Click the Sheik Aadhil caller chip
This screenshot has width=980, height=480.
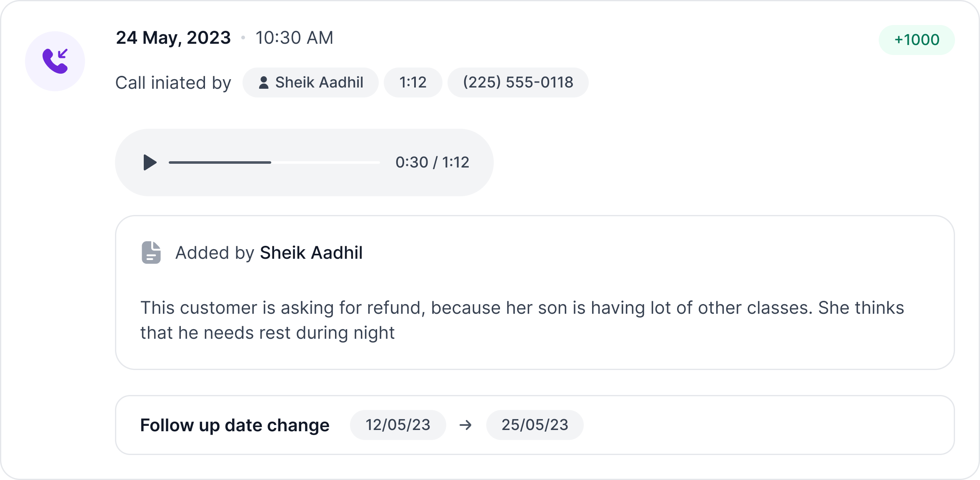tap(310, 82)
